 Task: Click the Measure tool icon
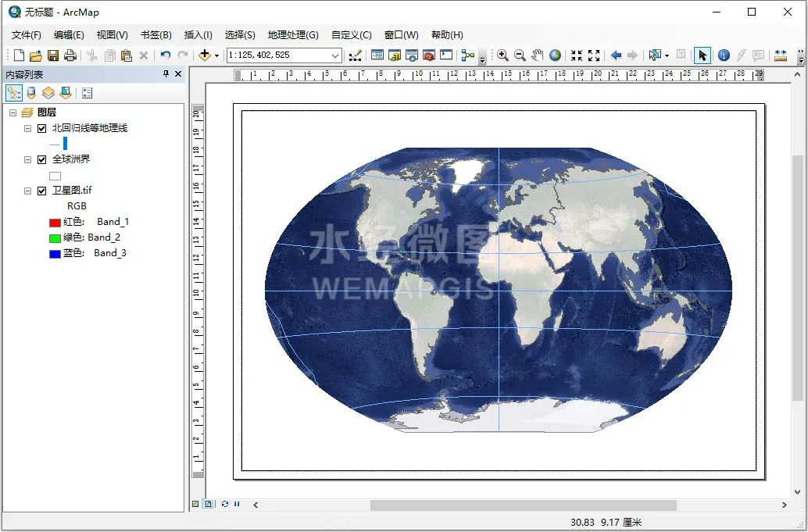click(782, 55)
